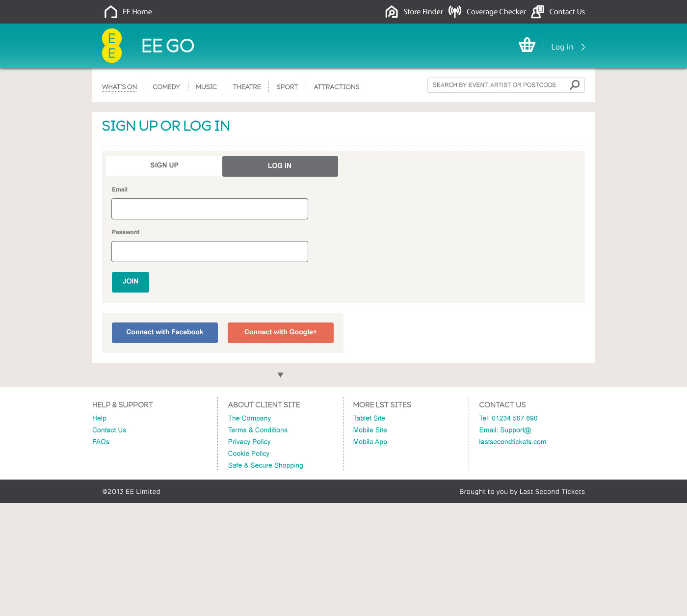Click Connect with Facebook button
The width and height of the screenshot is (687, 616).
point(165,333)
